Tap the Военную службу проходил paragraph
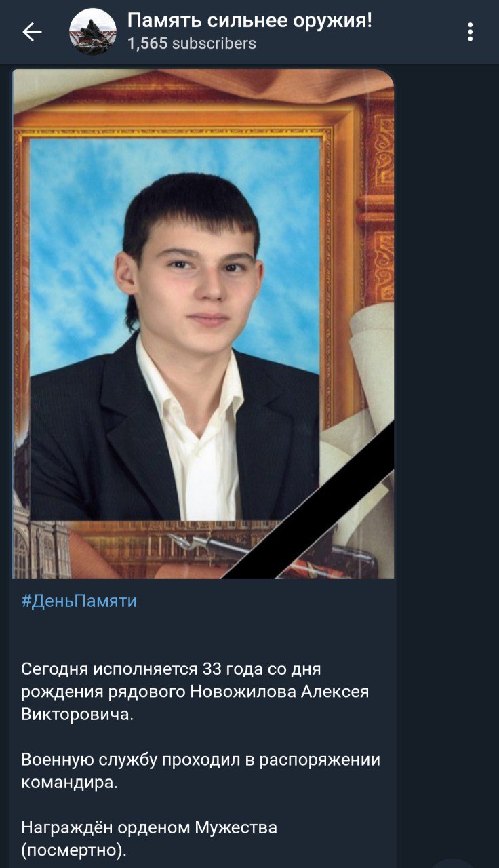 pyautogui.click(x=201, y=770)
